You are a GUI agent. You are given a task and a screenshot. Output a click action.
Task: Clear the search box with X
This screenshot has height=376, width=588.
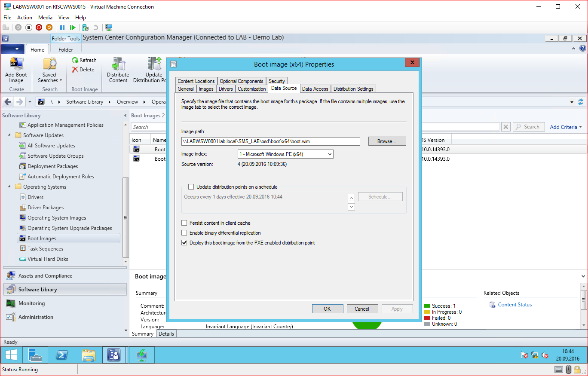506,127
